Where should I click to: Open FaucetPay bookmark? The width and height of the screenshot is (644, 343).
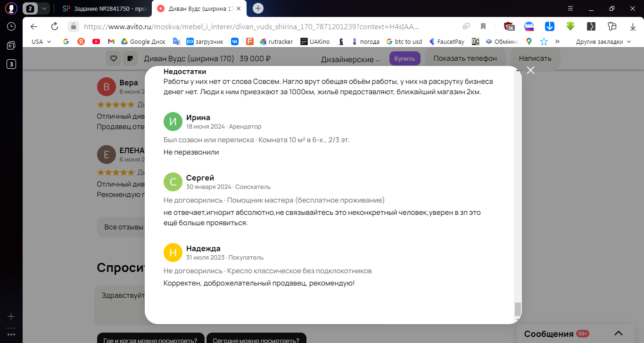(446, 41)
